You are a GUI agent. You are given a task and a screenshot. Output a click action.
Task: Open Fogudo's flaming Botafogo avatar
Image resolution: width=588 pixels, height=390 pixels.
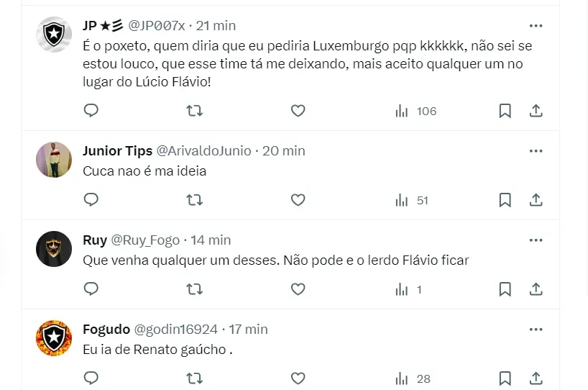click(54, 338)
